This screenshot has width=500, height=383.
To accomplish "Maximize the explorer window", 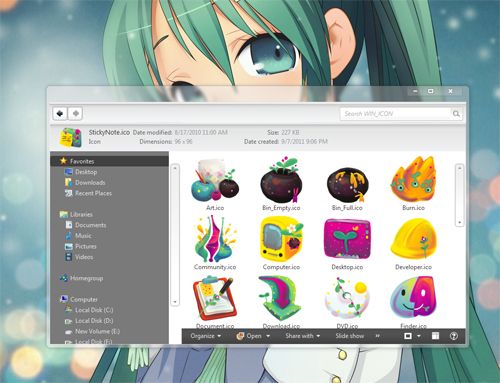I will pyautogui.click(x=431, y=91).
